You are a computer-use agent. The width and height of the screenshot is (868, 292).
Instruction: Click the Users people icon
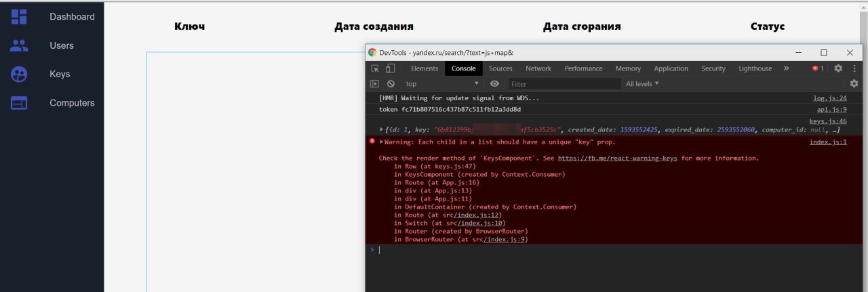coord(19,46)
